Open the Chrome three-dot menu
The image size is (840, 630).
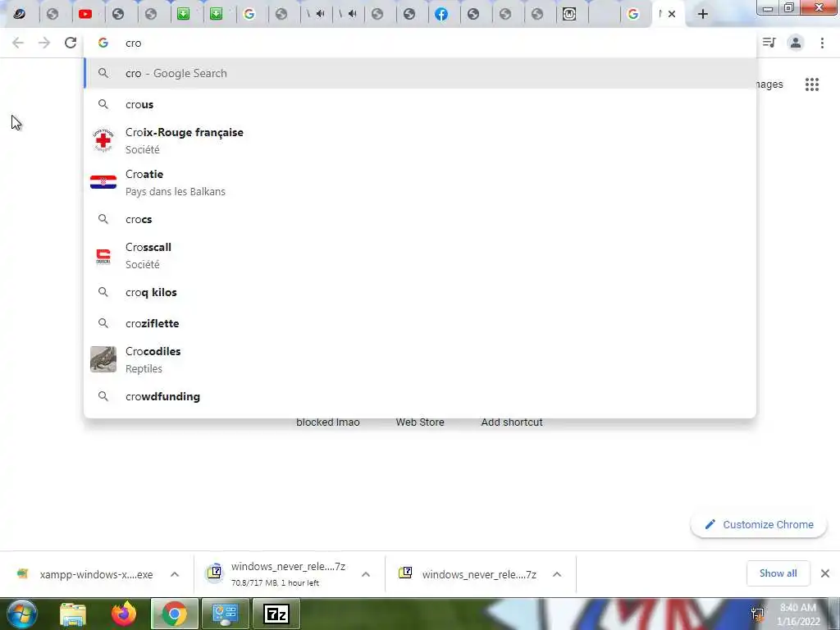(x=822, y=43)
